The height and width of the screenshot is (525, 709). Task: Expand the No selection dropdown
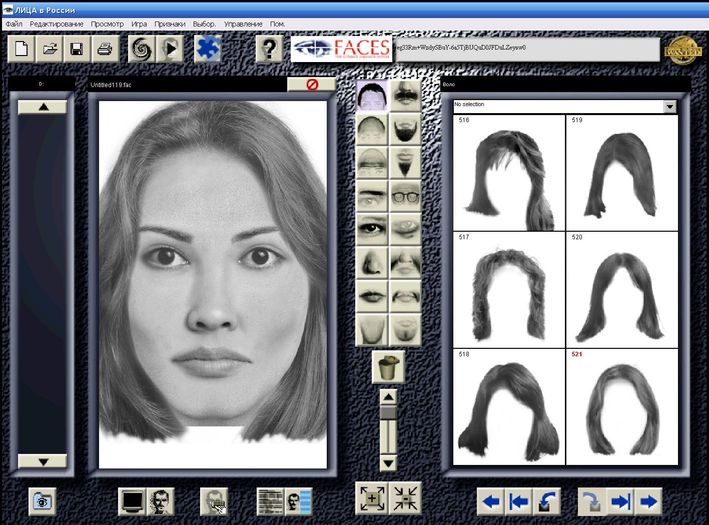point(670,106)
